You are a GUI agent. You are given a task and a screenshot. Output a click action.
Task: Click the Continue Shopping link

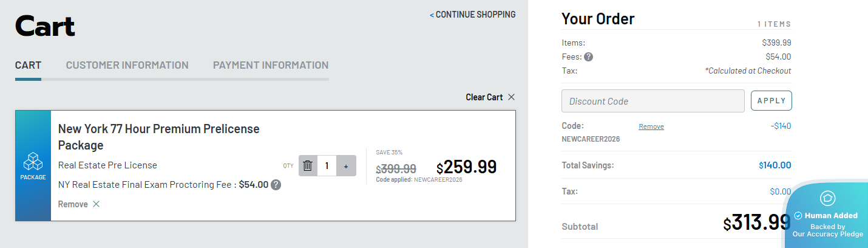point(473,15)
